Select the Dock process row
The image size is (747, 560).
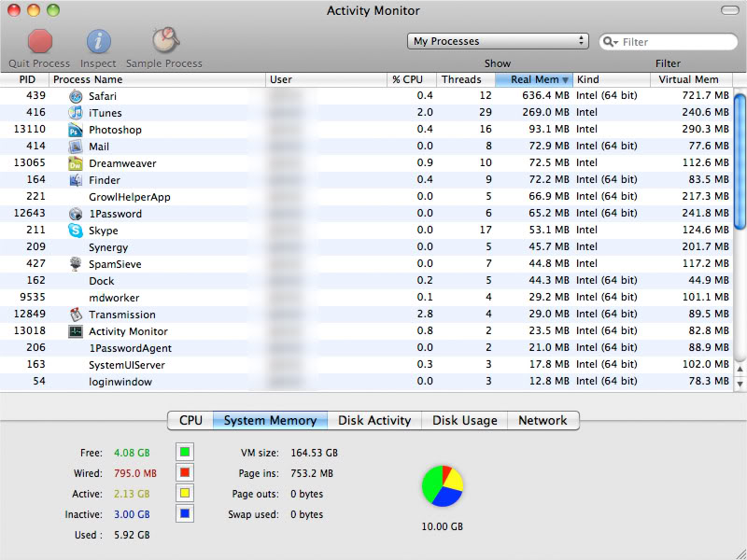point(366,281)
